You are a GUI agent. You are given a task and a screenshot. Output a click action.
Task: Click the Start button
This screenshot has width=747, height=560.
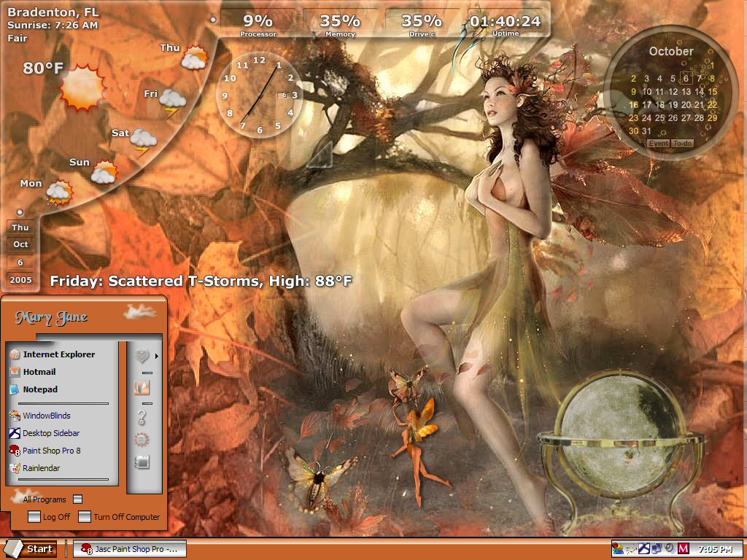point(31,549)
